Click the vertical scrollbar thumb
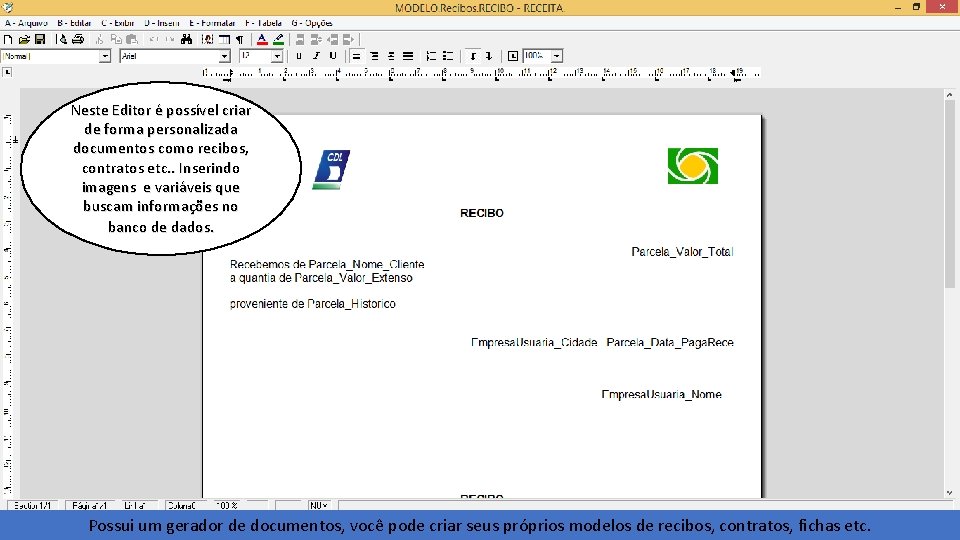Screen dimensions: 960x540 tap(949, 193)
